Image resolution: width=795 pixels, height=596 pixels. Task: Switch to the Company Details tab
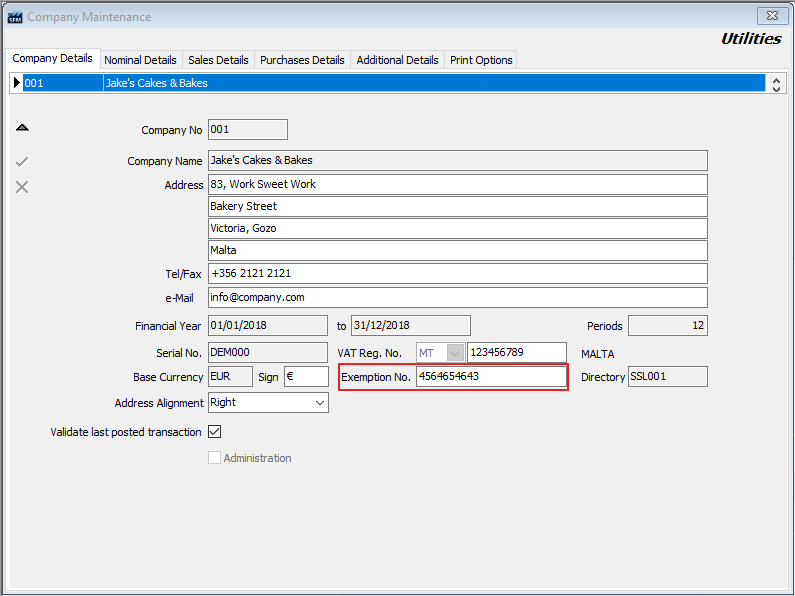pyautogui.click(x=53, y=58)
